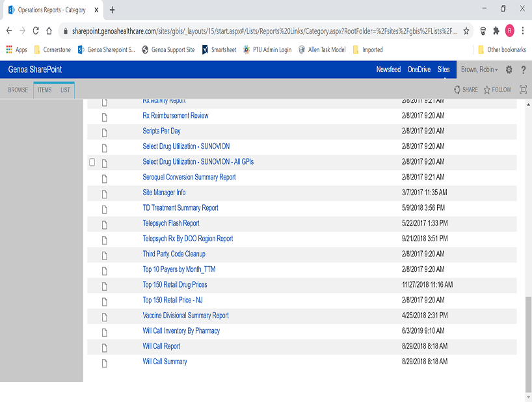The height and width of the screenshot is (402, 532).
Task: Check the box next to Select Drug Utilization - SUNOVION - All GPIs
Action: tap(92, 162)
